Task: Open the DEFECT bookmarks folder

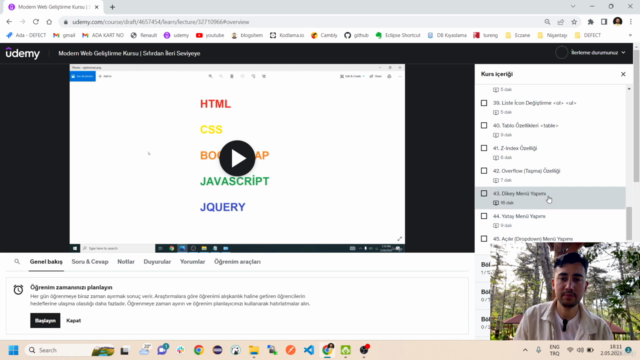Action: tap(587, 35)
